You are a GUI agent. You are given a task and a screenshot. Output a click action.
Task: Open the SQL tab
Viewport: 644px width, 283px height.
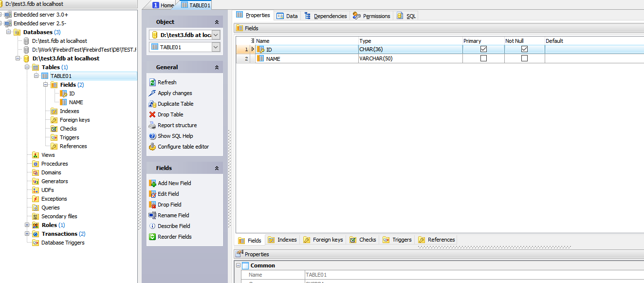[406, 16]
